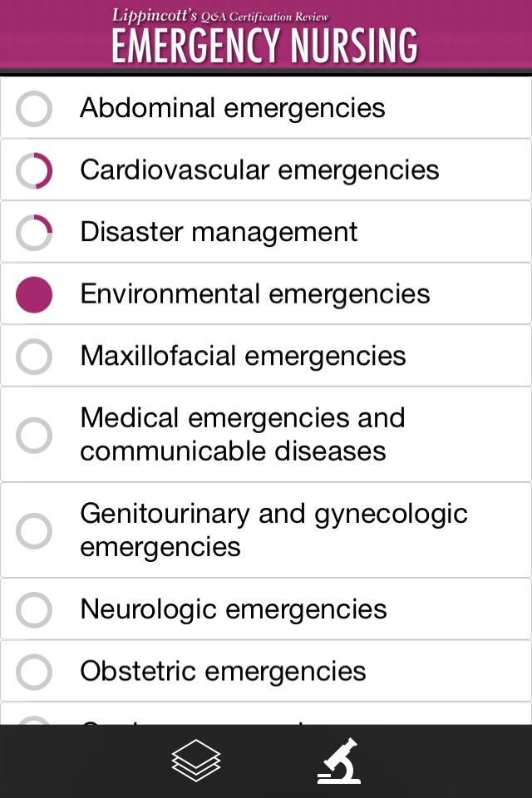Open Abdominal emergencies category
The image size is (532, 798).
233,108
